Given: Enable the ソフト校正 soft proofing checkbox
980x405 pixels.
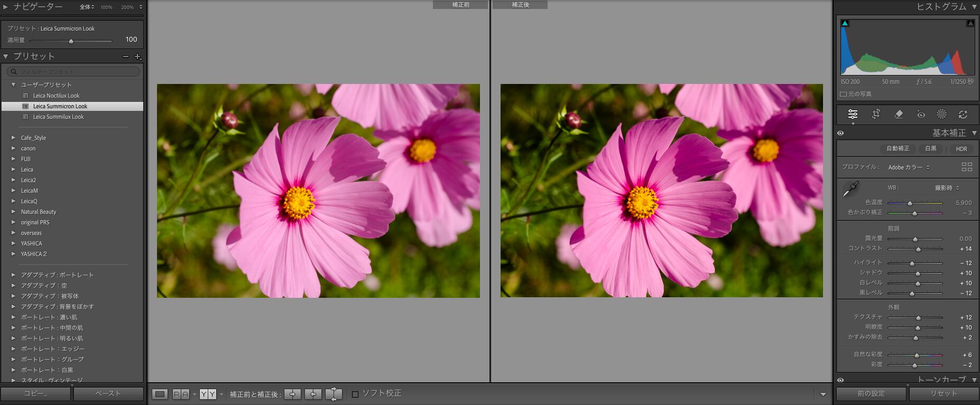Looking at the screenshot, I should pos(355,394).
